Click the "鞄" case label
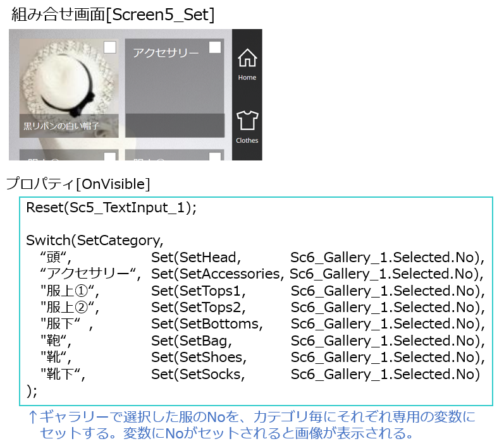The height and width of the screenshot is (446, 504). pyautogui.click(x=56, y=341)
